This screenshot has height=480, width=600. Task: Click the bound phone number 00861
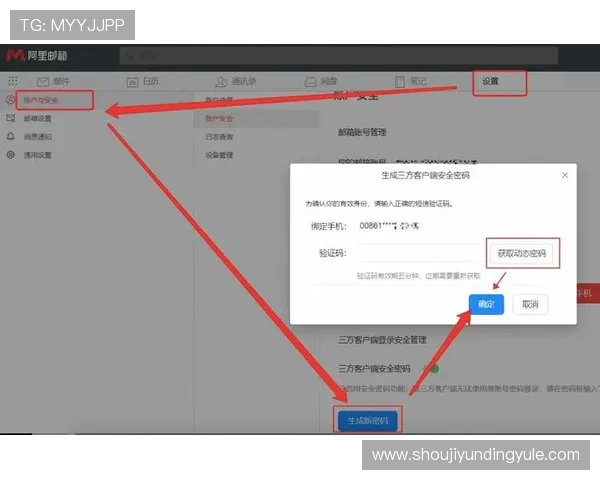389,226
